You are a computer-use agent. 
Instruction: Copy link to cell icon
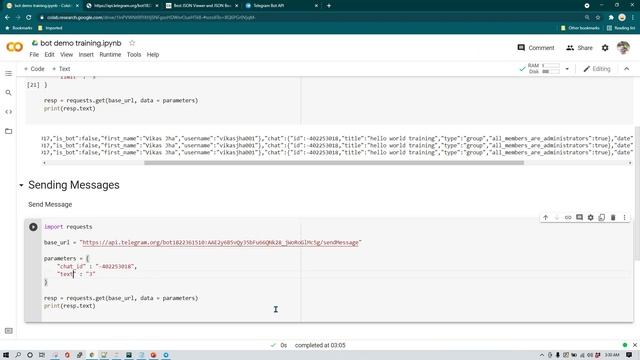point(568,218)
